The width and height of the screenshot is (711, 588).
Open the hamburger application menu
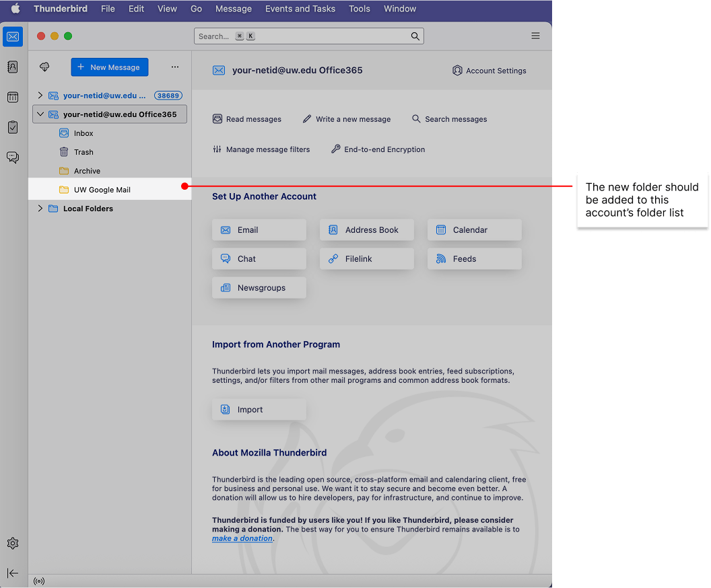click(x=535, y=36)
